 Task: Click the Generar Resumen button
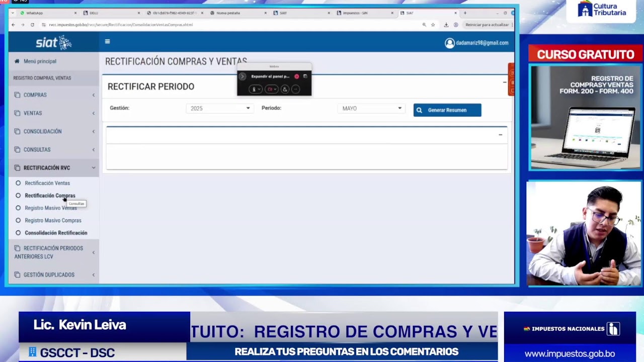[x=447, y=110]
